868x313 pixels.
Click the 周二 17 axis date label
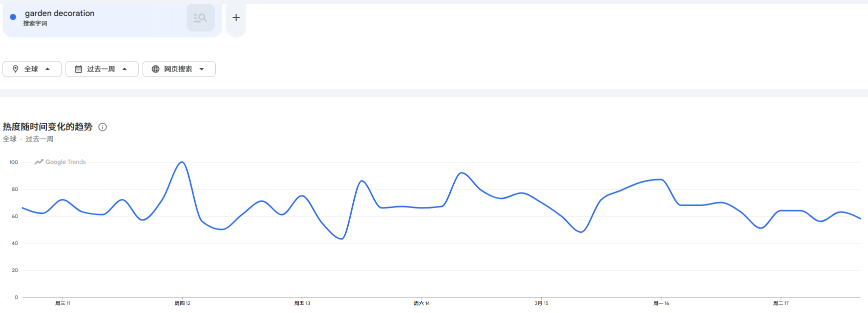click(780, 303)
